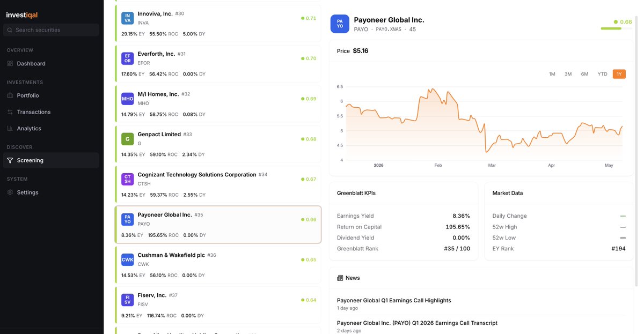The width and height of the screenshot is (644, 334).
Task: Select Cognizant Technology Solutions Corporation card
Action: click(x=218, y=184)
